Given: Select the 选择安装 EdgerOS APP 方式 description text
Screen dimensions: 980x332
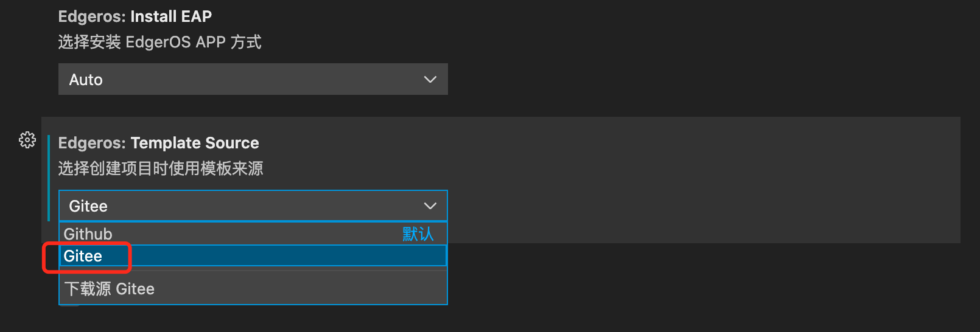Looking at the screenshot, I should [160, 42].
